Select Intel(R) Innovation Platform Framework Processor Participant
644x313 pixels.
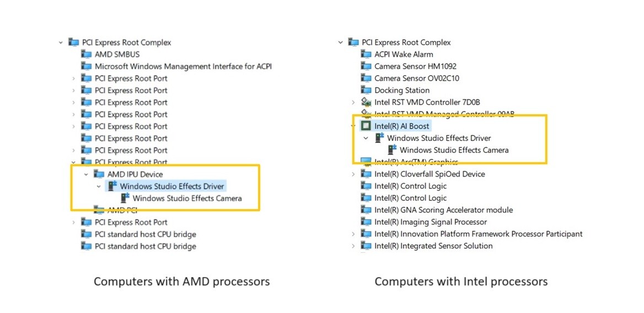point(479,234)
